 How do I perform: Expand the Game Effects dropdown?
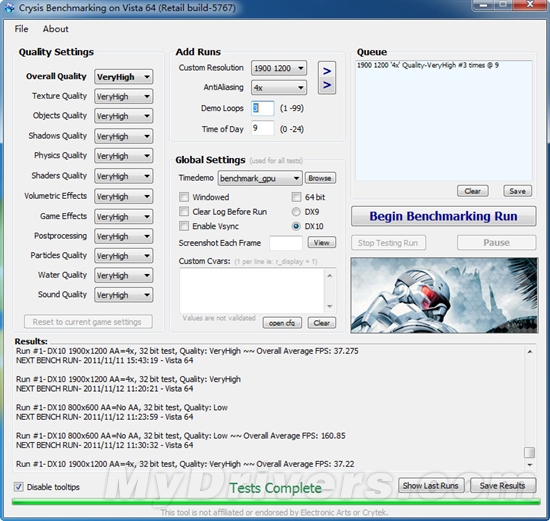pyautogui.click(x=123, y=216)
